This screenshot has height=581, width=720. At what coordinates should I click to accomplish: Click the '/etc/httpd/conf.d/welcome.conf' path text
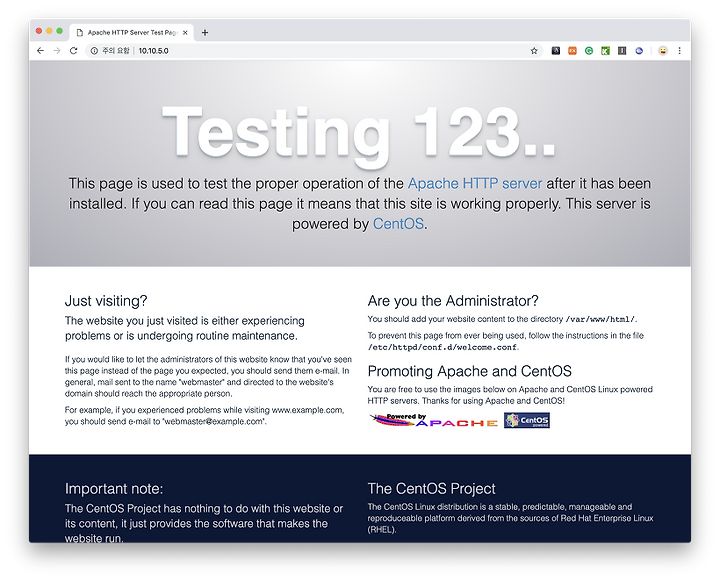click(x=442, y=347)
